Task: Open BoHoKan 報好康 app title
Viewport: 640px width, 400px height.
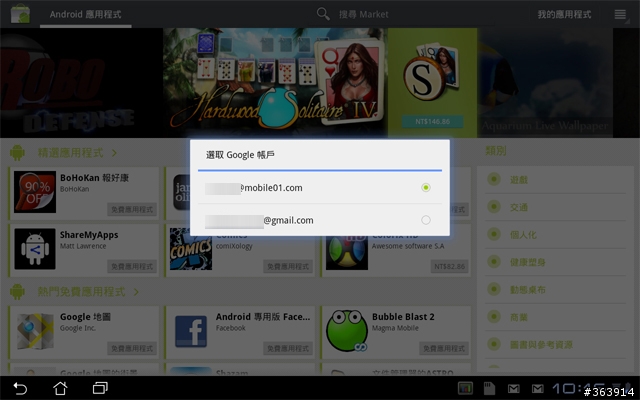Action: (x=94, y=178)
